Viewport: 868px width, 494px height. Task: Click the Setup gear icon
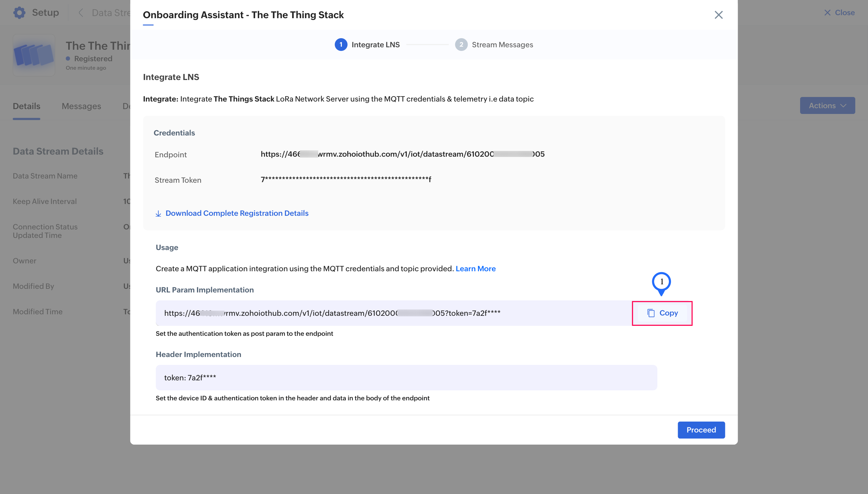[19, 12]
